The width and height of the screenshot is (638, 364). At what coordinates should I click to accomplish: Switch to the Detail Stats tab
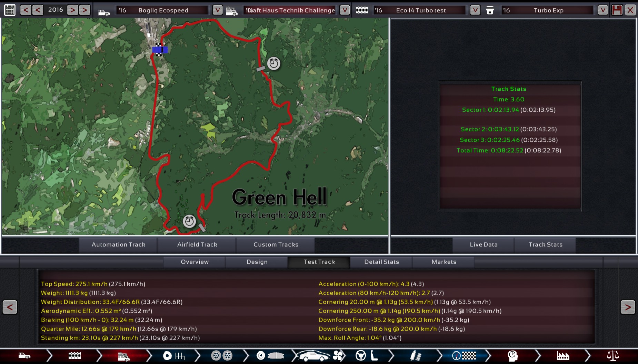[381, 262]
